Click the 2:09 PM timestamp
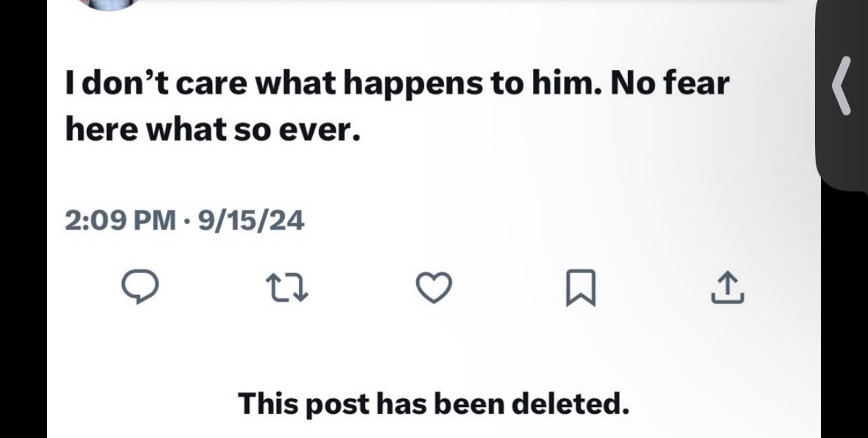The height and width of the screenshot is (438, 868). [x=121, y=220]
